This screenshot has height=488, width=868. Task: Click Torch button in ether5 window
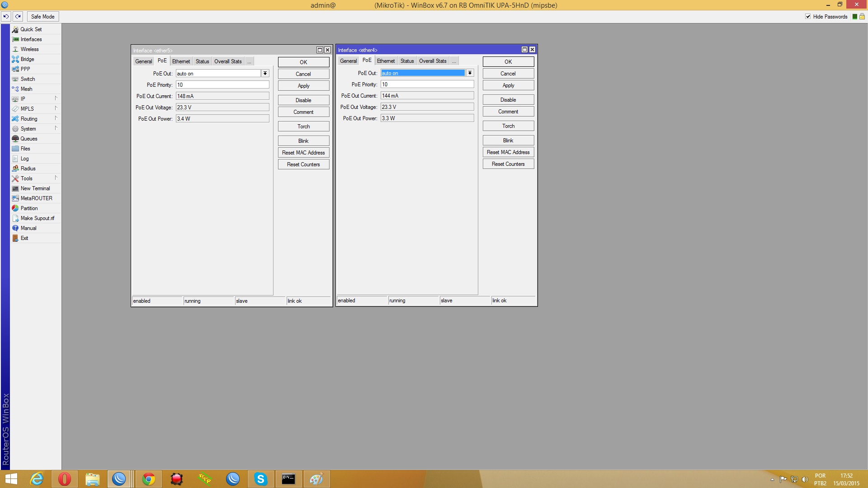[x=303, y=127]
